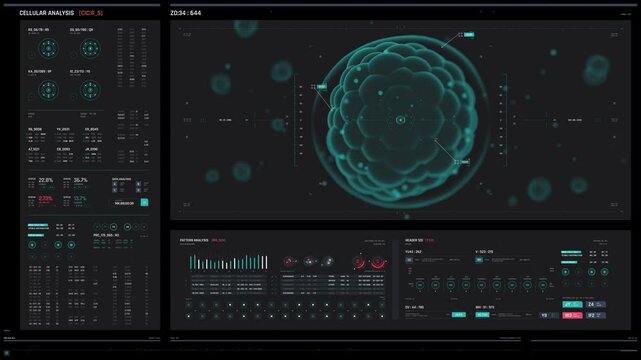The image size is (641, 360).
Task: Click the ER_8545 data block heading
Action: (92, 129)
